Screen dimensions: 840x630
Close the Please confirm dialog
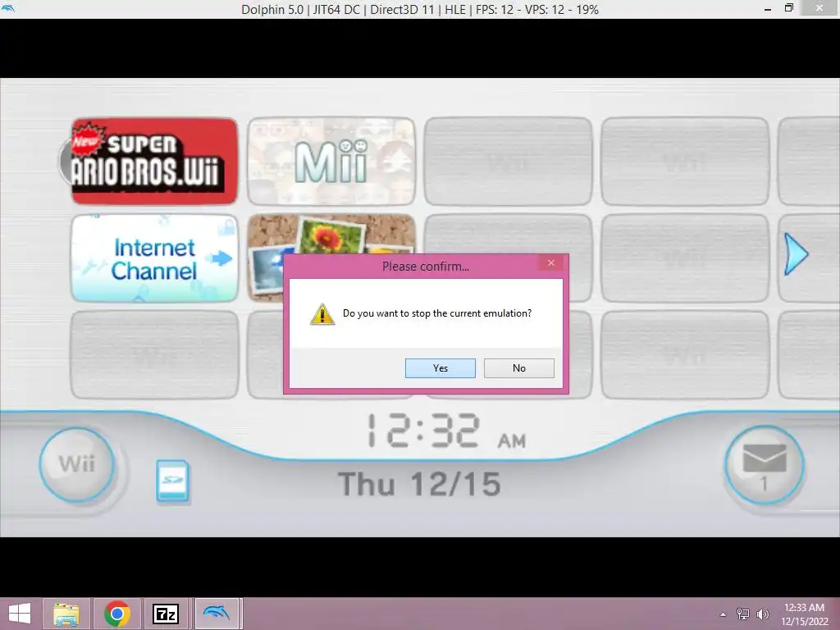pos(550,263)
